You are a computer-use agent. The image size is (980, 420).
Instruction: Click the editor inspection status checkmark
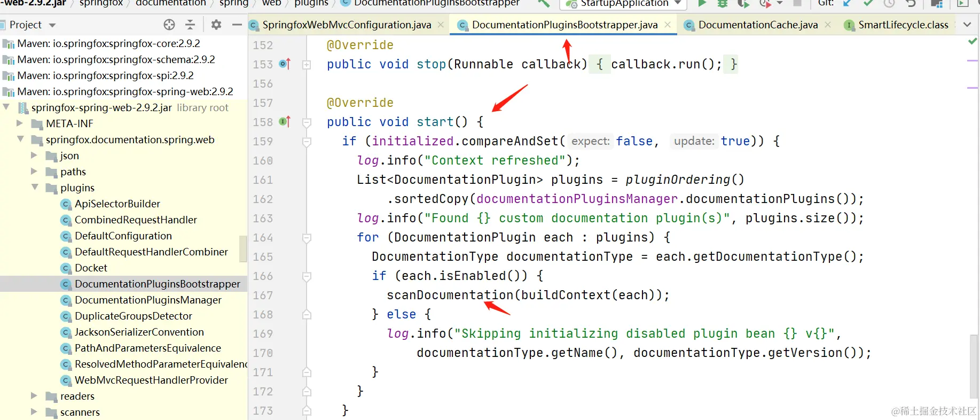click(973, 41)
